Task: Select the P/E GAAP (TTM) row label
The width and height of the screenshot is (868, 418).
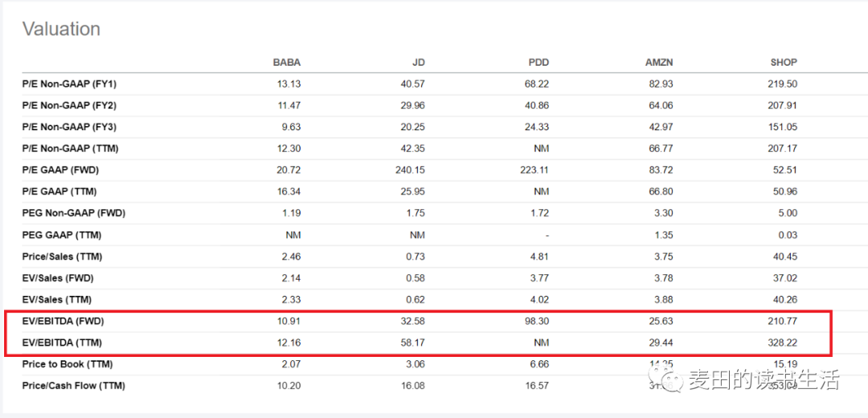Action: 59,191
